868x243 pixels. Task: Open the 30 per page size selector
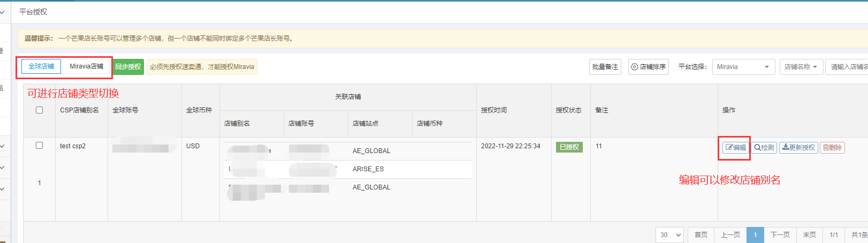point(670,235)
